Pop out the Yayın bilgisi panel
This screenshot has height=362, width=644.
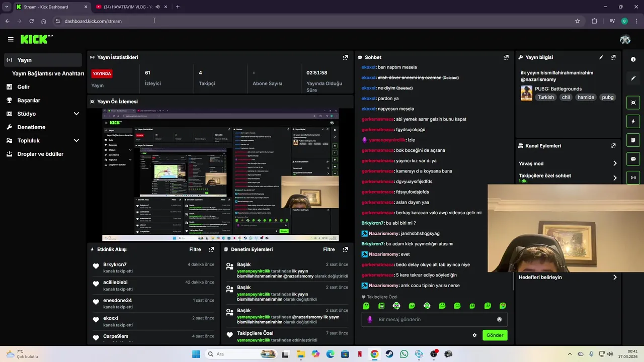pos(613,57)
